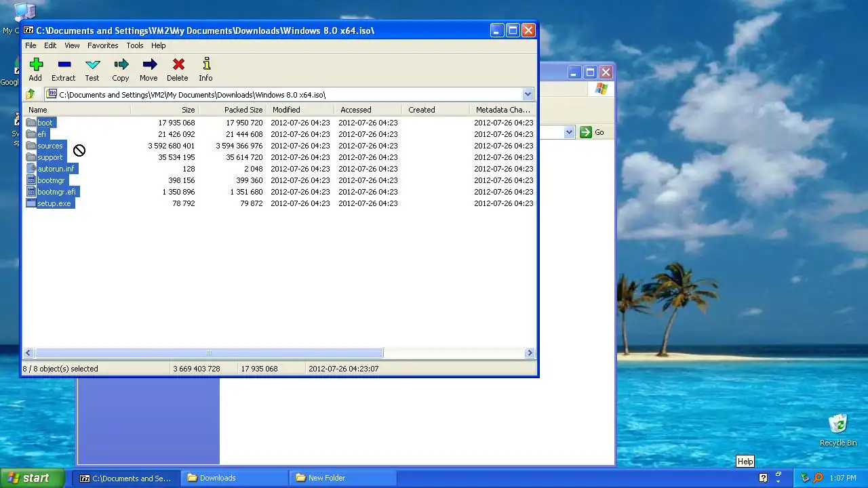The height and width of the screenshot is (488, 868).
Task: Open the Help menu
Action: pos(158,45)
